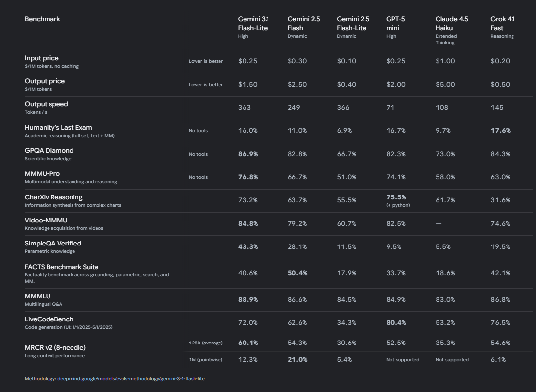Select the MMMU-Pro benchmark row title

coord(43,173)
